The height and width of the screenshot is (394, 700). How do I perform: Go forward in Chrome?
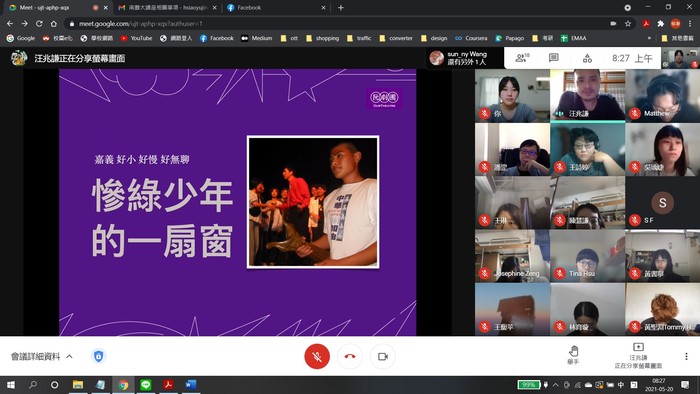25,24
